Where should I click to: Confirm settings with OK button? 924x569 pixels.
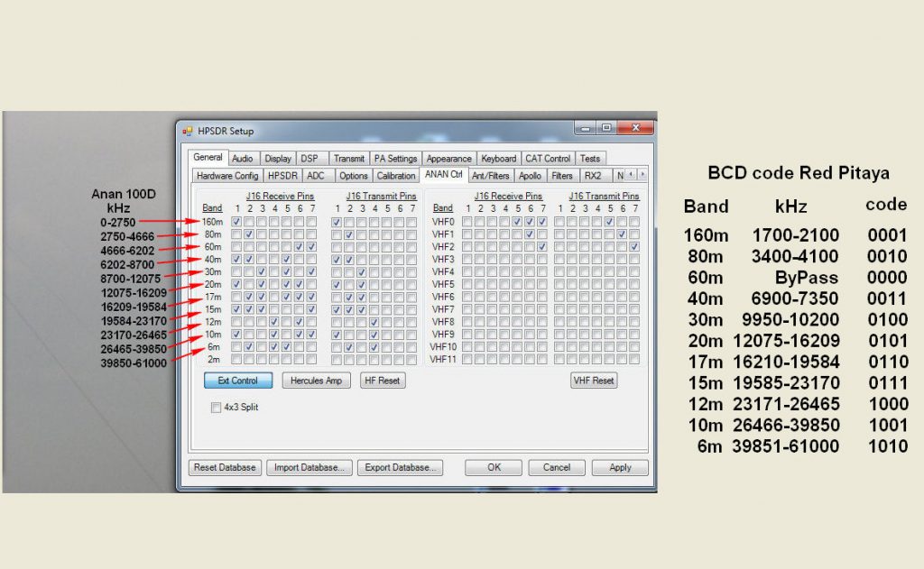(494, 468)
